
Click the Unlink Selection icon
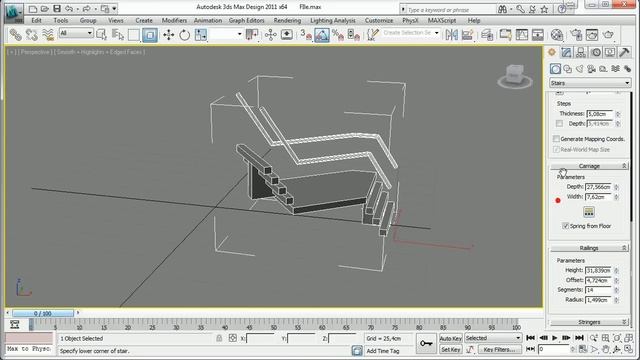(31, 35)
